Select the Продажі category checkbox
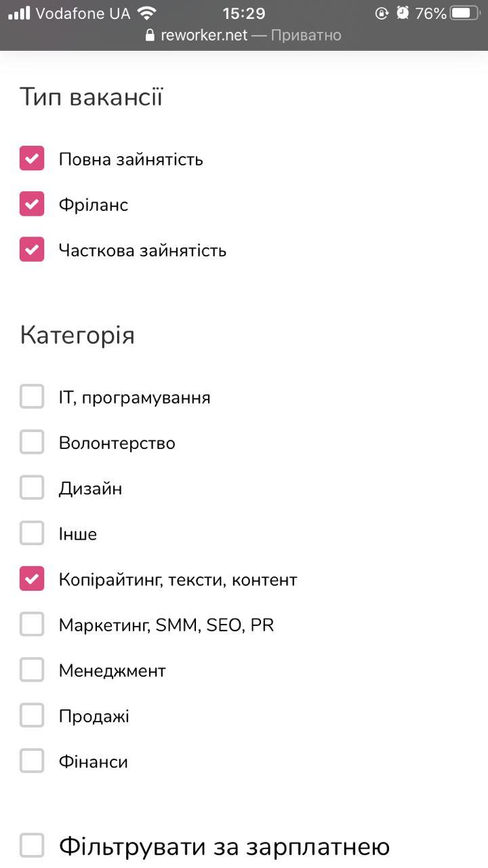The width and height of the screenshot is (488, 868). [x=31, y=715]
